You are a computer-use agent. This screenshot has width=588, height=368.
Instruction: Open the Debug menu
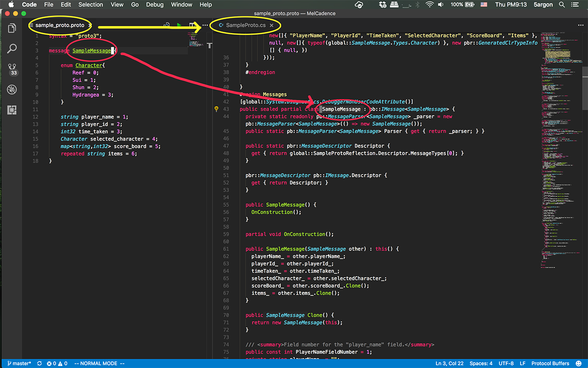tap(155, 5)
